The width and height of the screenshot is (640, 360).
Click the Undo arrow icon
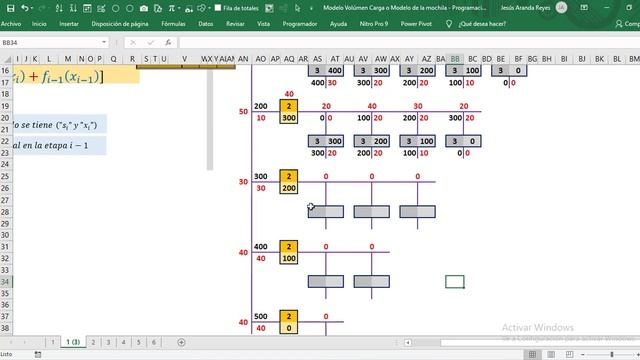tap(24, 8)
